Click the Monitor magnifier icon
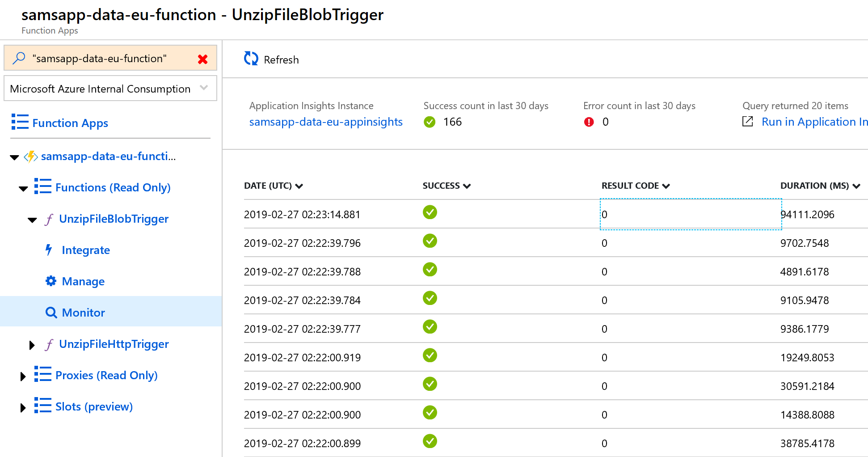868x457 pixels. [x=51, y=313]
